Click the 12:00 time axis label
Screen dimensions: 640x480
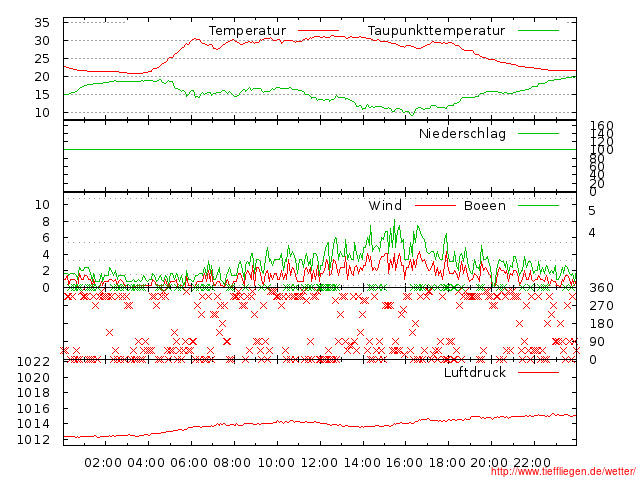pos(319,463)
